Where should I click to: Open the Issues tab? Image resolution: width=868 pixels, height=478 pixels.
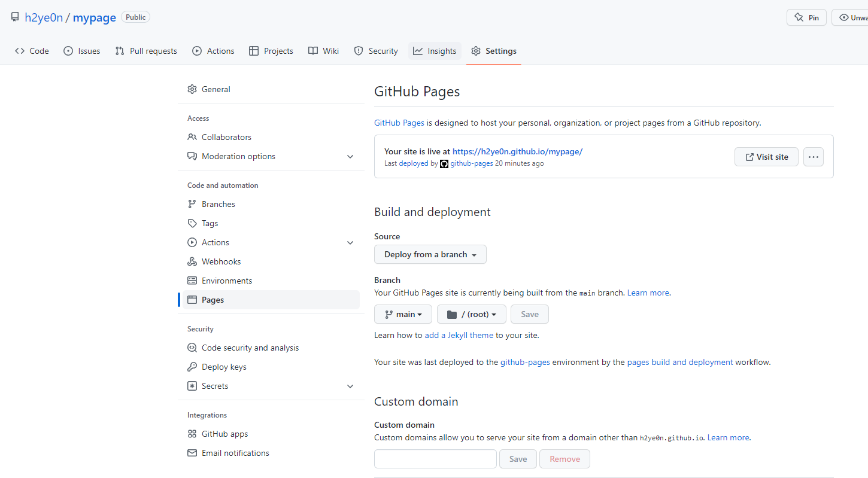[82, 51]
